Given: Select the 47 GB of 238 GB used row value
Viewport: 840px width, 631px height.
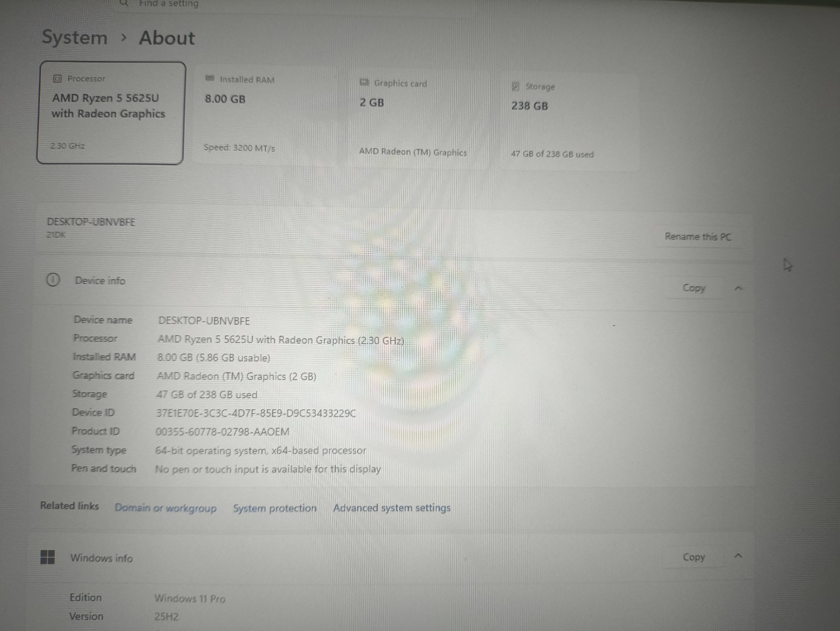Looking at the screenshot, I should point(207,395).
